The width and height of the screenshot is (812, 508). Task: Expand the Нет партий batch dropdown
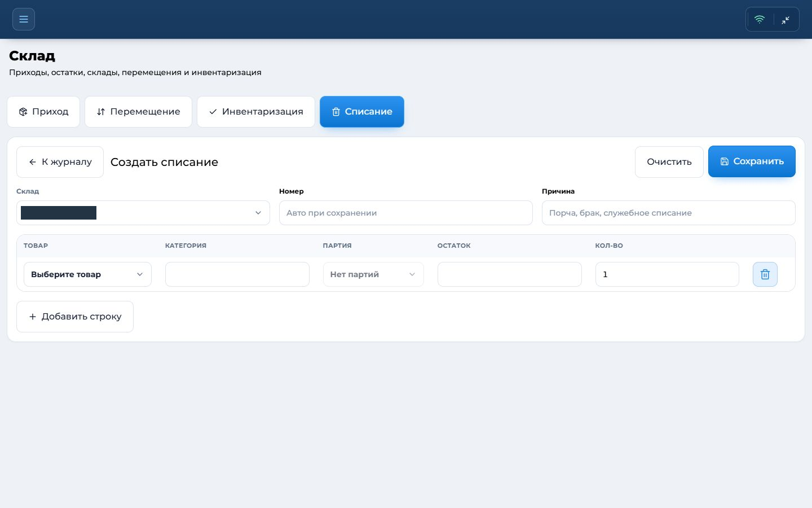tap(373, 274)
